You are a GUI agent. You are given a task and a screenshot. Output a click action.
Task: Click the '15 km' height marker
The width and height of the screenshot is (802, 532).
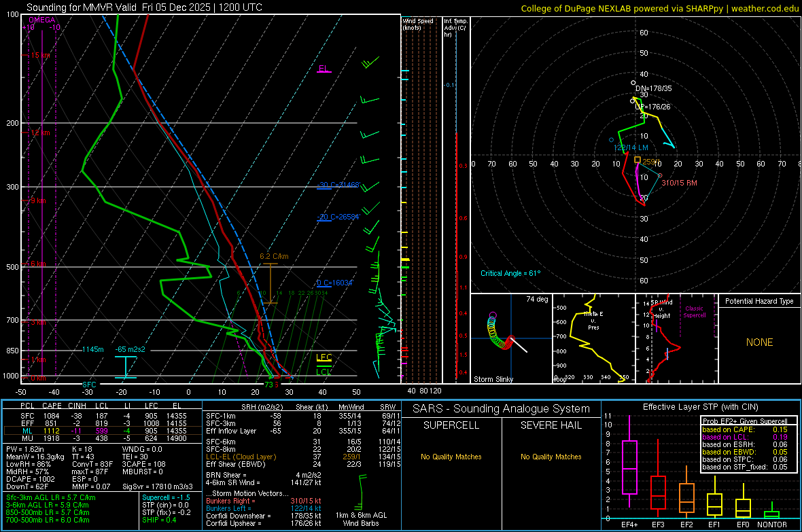(x=40, y=55)
